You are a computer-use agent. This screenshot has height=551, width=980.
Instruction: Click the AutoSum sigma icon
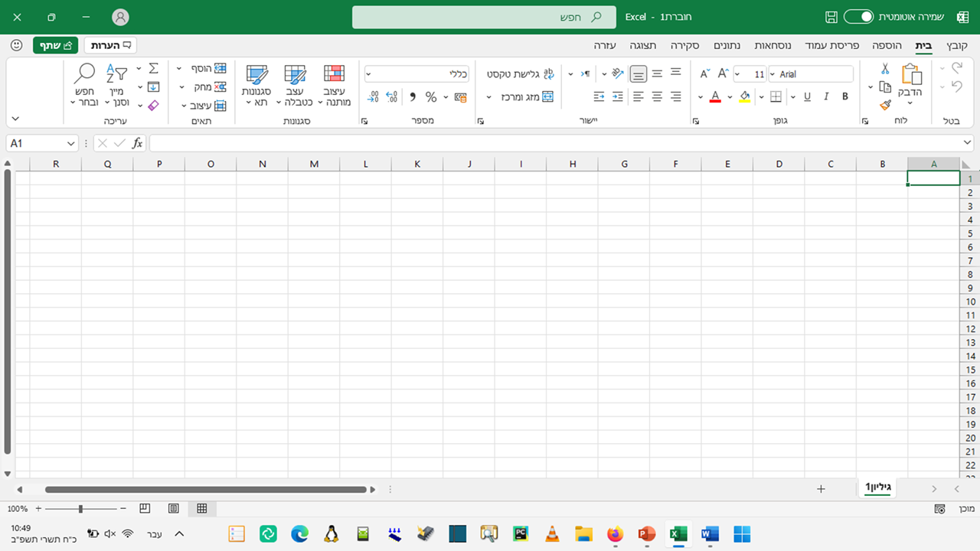[x=153, y=69]
